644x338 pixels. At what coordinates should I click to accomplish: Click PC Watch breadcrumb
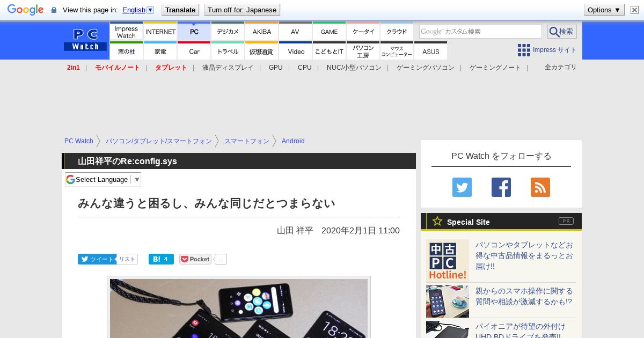pyautogui.click(x=79, y=141)
